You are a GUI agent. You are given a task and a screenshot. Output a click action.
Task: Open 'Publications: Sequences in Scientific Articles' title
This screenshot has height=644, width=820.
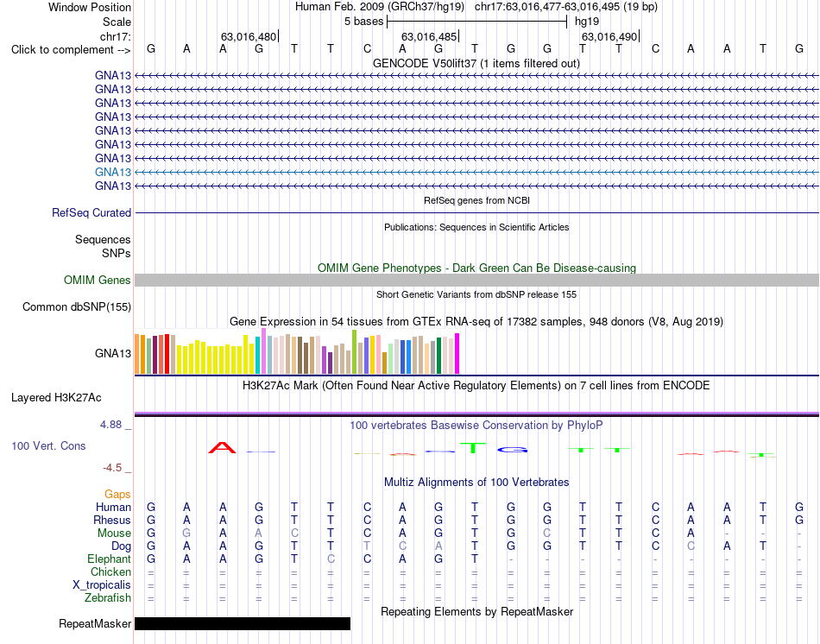[x=476, y=227]
